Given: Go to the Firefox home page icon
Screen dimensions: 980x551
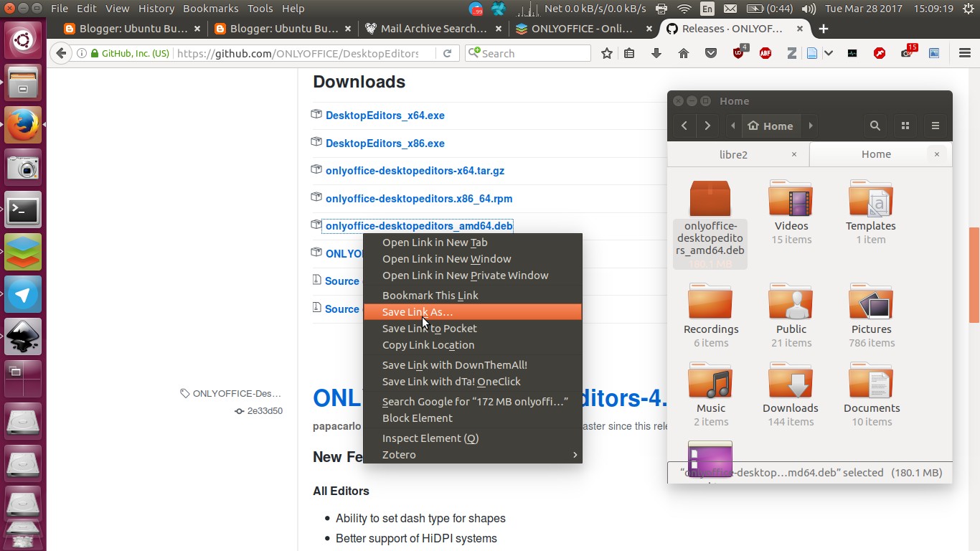Looking at the screenshot, I should tap(684, 53).
